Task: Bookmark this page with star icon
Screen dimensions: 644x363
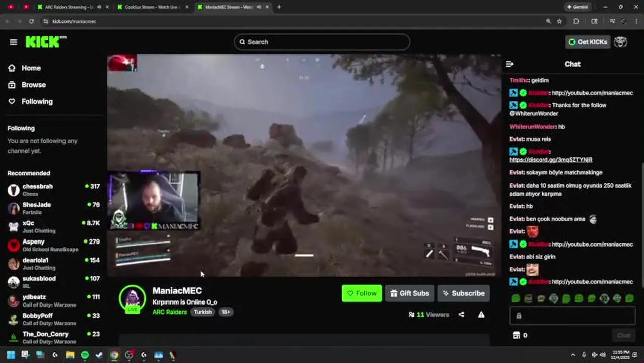Action: pos(559,21)
